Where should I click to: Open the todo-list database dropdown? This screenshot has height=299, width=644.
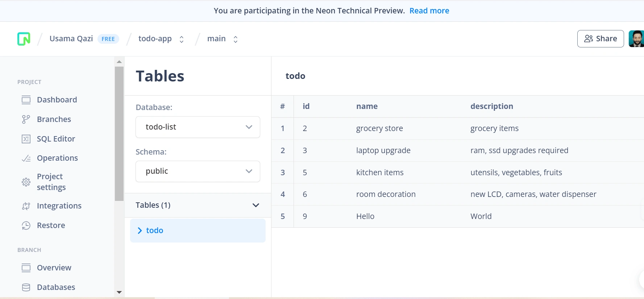pos(198,127)
